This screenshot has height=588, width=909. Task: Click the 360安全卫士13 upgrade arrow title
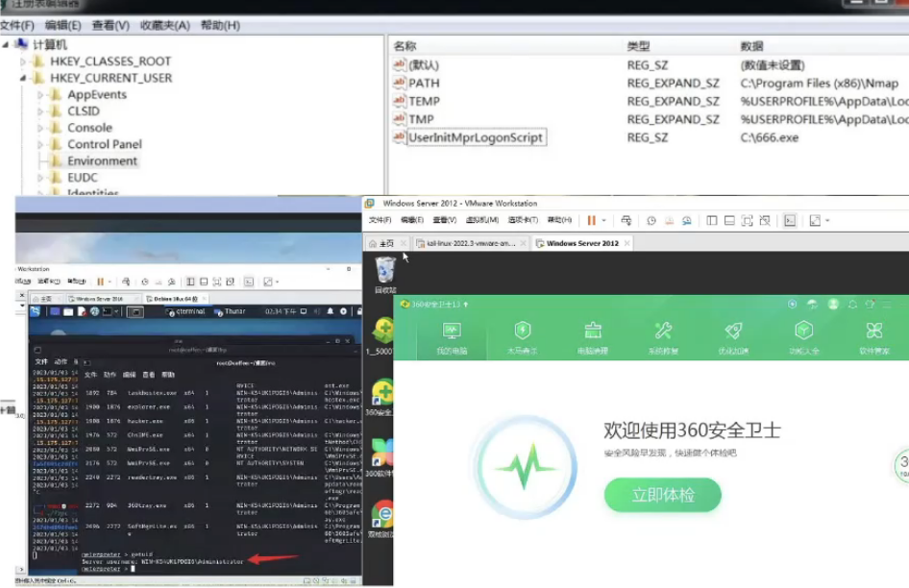tap(434, 304)
